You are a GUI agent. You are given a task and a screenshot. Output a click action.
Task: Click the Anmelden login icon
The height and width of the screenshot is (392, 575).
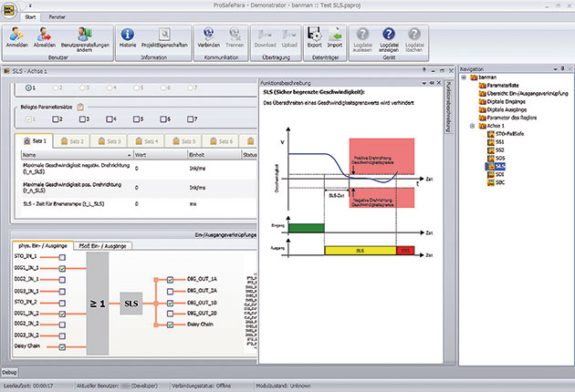16,37
